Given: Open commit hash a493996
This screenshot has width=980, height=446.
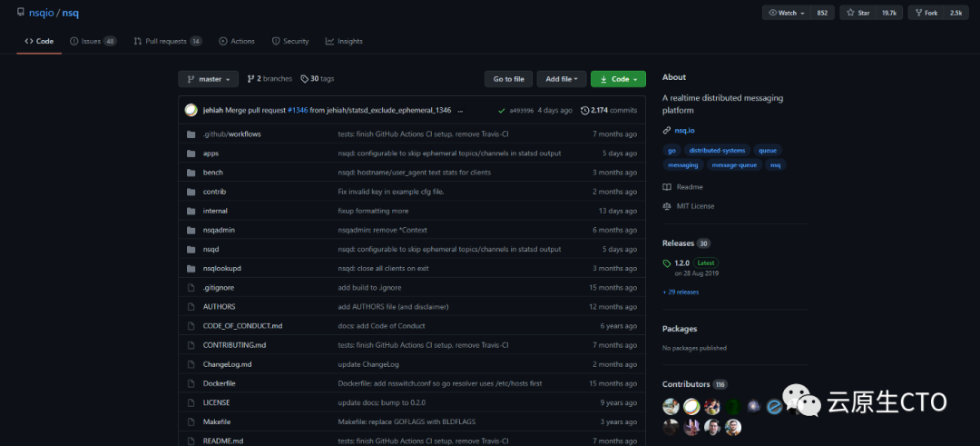Looking at the screenshot, I should (x=521, y=111).
